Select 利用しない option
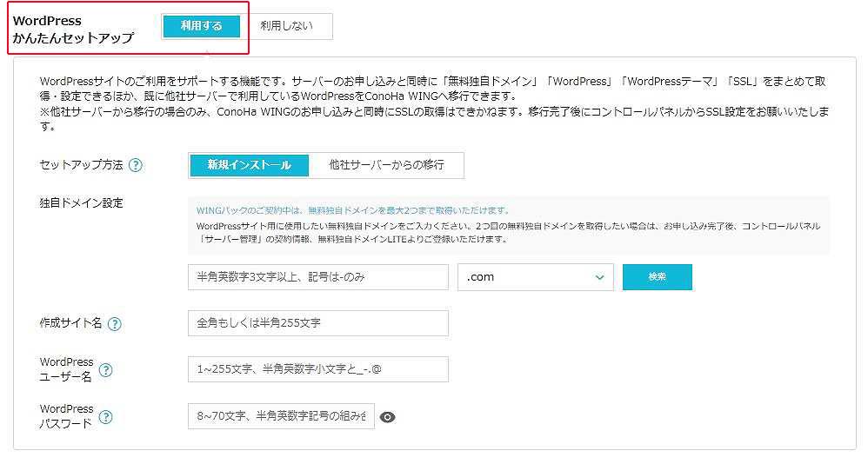The width and height of the screenshot is (868, 464). click(x=287, y=26)
